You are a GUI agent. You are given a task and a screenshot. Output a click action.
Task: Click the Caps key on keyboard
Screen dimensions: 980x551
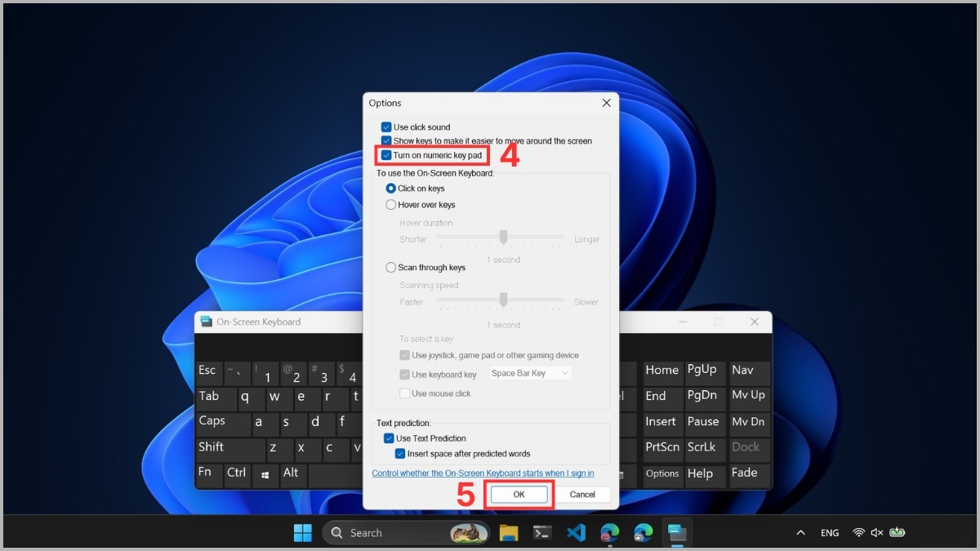[x=223, y=424]
